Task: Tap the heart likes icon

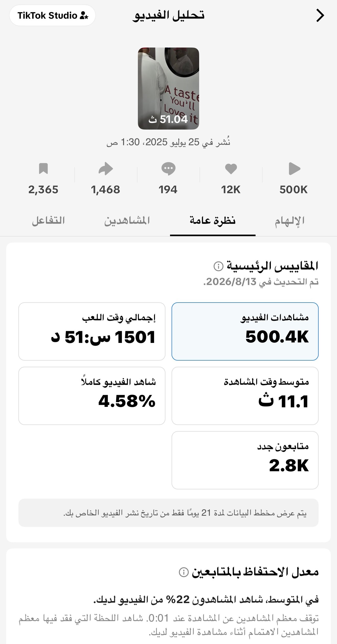Action: 231,169
